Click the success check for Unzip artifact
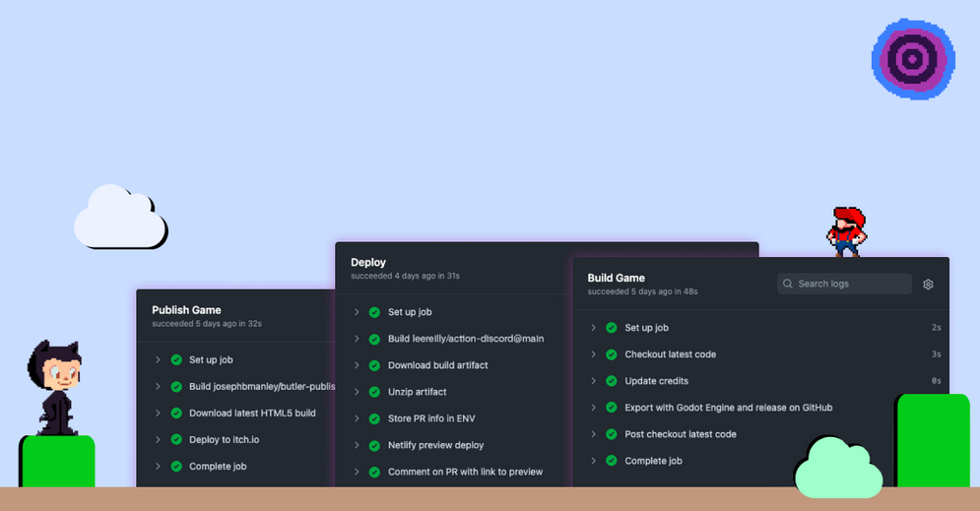This screenshot has height=511, width=980. pos(374,392)
